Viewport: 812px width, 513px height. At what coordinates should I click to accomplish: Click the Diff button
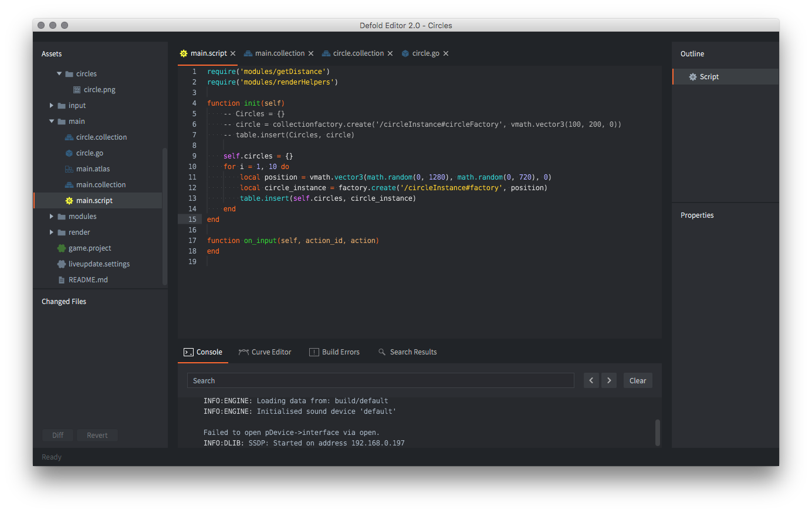click(x=57, y=436)
